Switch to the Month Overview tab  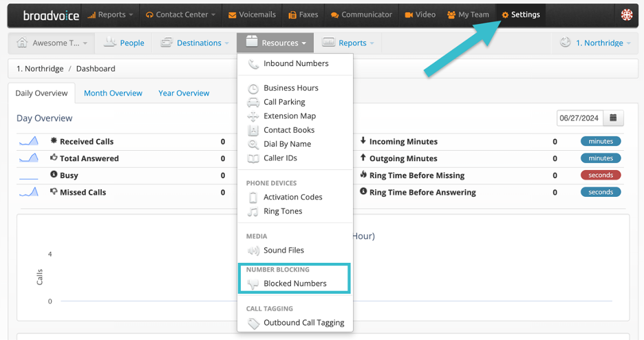(x=113, y=93)
